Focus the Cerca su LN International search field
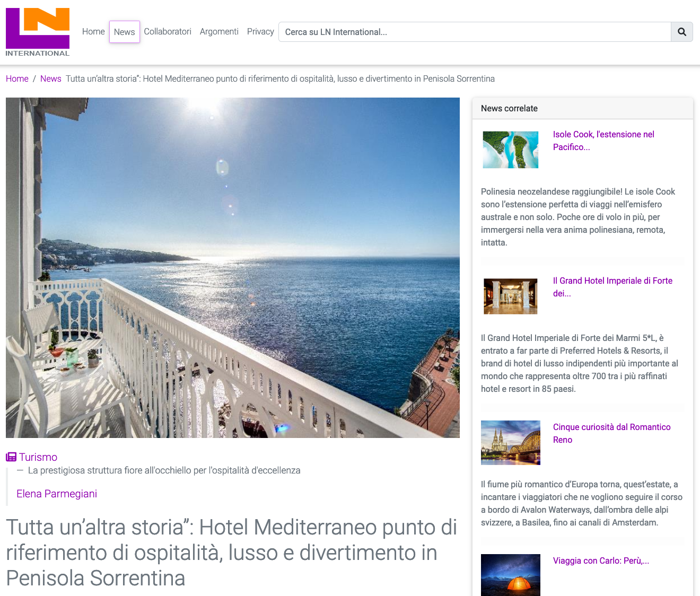Image resolution: width=700 pixels, height=596 pixels. (475, 32)
